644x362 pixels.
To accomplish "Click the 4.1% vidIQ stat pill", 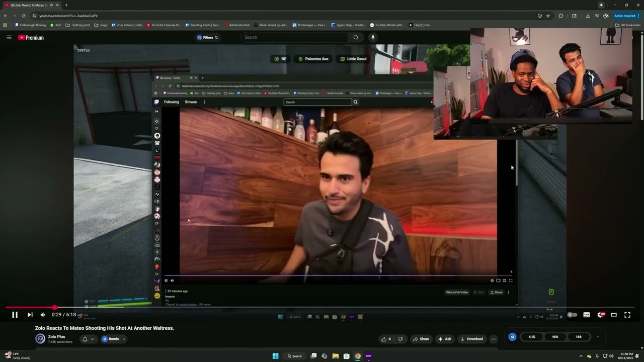I will pyautogui.click(x=532, y=337).
